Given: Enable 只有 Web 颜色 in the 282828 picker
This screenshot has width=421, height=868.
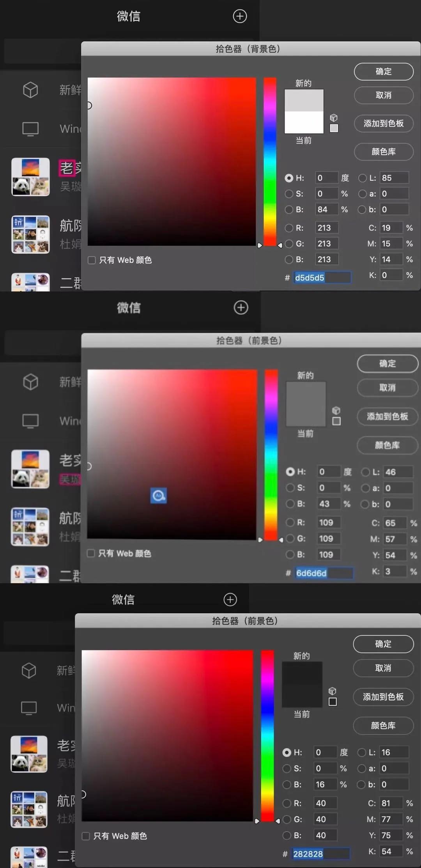Looking at the screenshot, I should coord(86,836).
